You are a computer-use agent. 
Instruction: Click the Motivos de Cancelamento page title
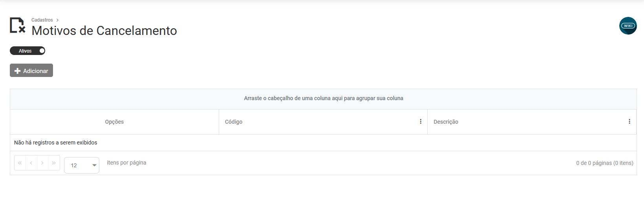104,31
